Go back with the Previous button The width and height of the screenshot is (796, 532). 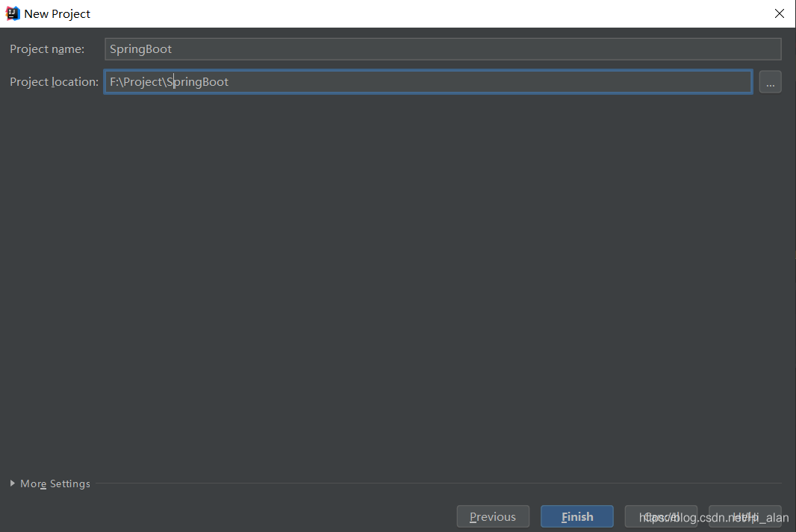(x=493, y=517)
